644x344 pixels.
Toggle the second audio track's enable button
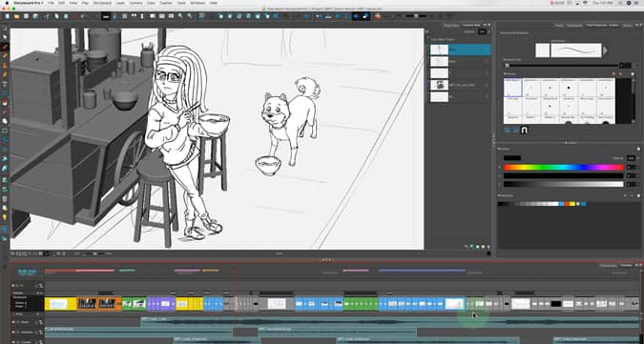(13, 333)
